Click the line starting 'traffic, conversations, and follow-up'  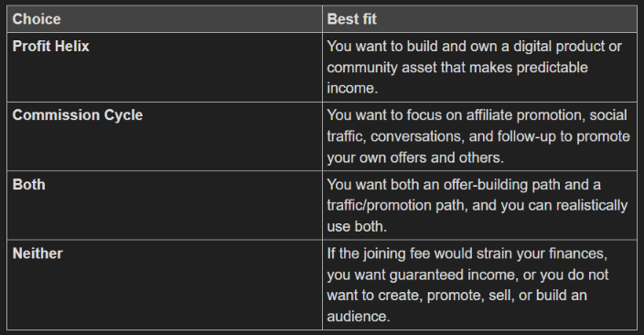tap(478, 136)
